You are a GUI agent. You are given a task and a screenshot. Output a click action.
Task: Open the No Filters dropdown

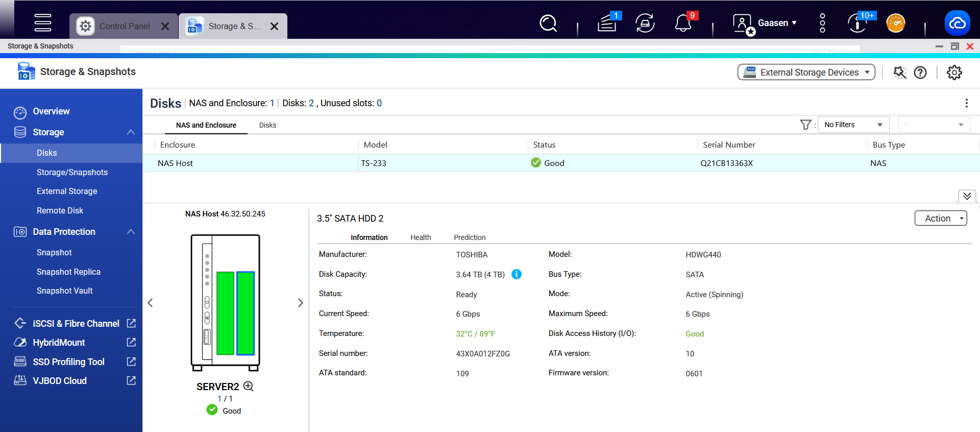(853, 125)
